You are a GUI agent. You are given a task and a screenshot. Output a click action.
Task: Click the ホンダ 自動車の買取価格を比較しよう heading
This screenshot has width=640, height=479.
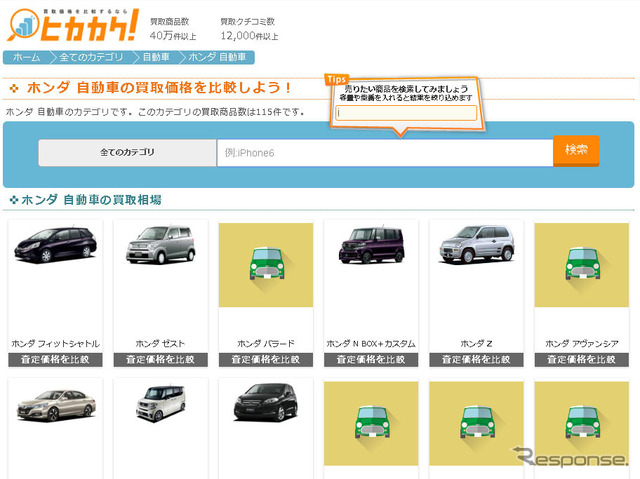point(159,88)
